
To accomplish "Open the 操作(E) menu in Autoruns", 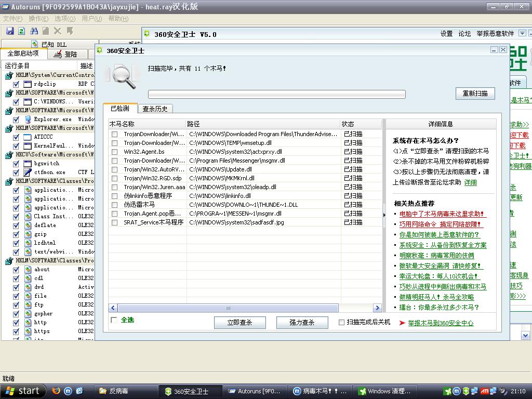I will [x=38, y=19].
